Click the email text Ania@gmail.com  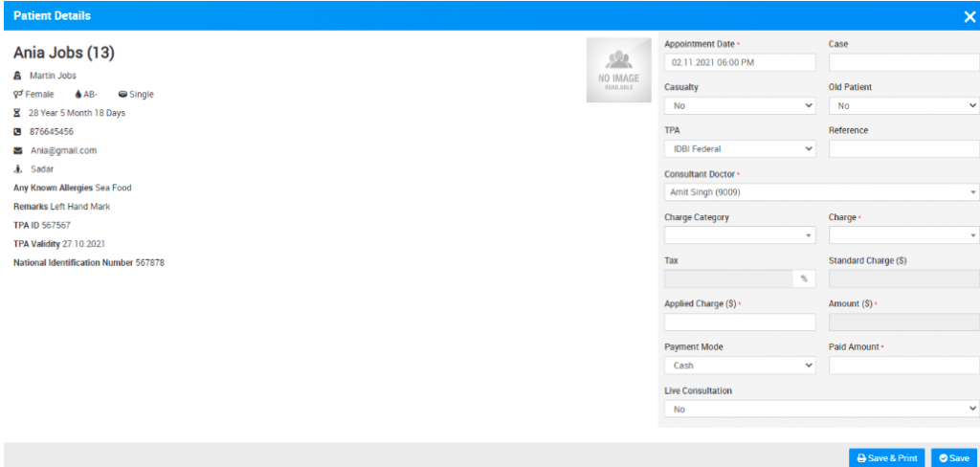[x=64, y=150]
